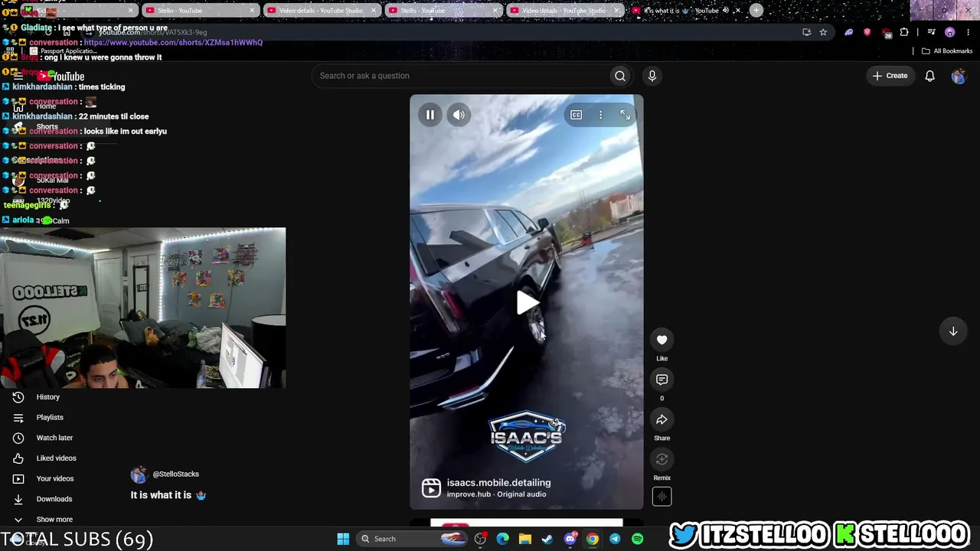Image resolution: width=980 pixels, height=551 pixels.
Task: Toggle closed captions on the Short
Action: click(x=576, y=115)
